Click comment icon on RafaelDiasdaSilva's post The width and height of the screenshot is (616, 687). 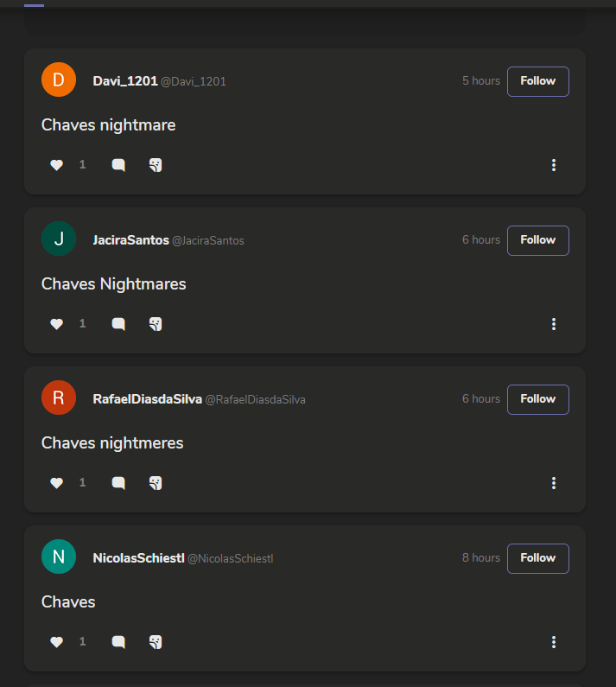tap(118, 483)
